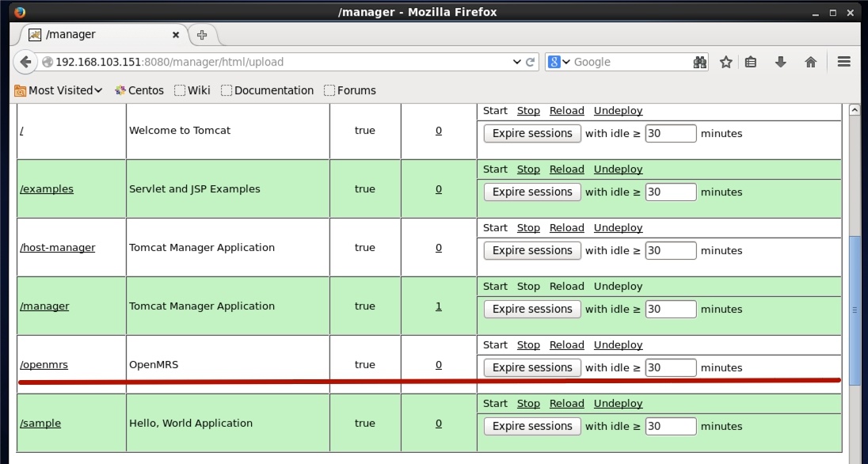Expire sessions for Welcome to Tomcat

(532, 134)
